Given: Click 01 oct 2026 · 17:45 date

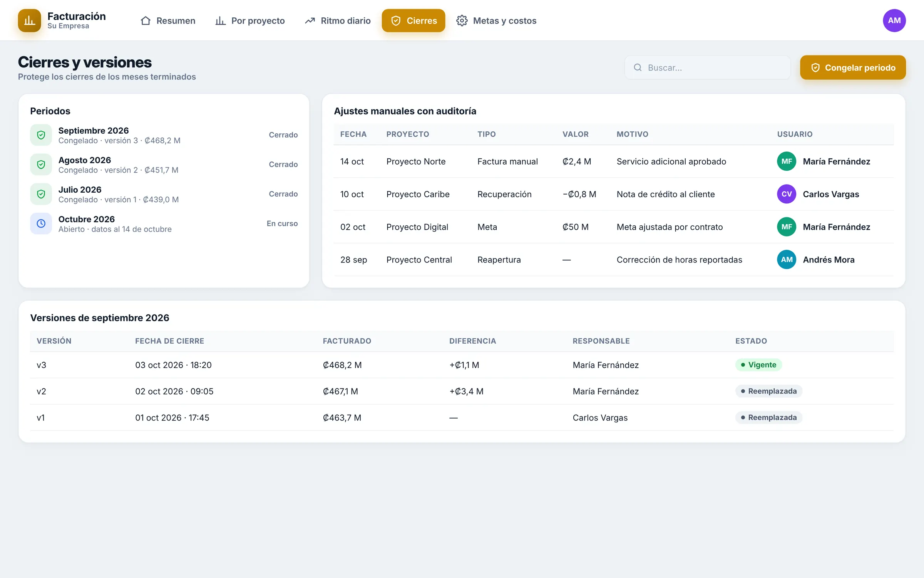Looking at the screenshot, I should tap(172, 418).
